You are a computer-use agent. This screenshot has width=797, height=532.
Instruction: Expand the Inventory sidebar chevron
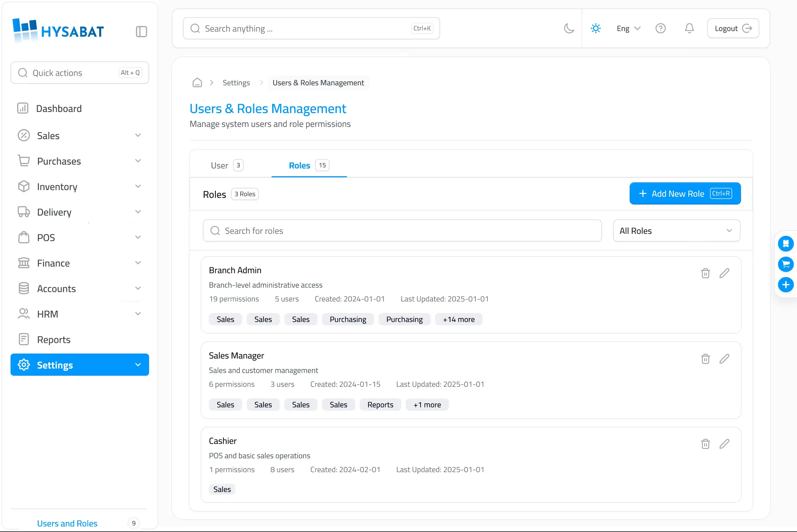(x=138, y=186)
